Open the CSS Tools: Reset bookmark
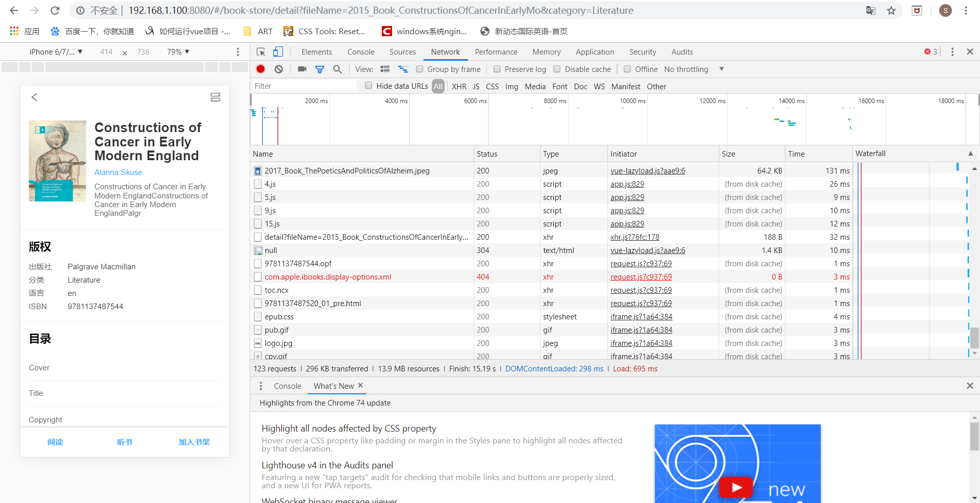The width and height of the screenshot is (980, 503). (325, 31)
